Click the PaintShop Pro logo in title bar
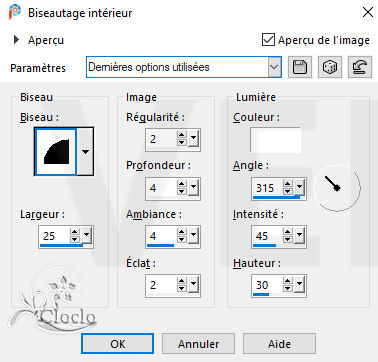The width and height of the screenshot is (378, 362). point(15,13)
